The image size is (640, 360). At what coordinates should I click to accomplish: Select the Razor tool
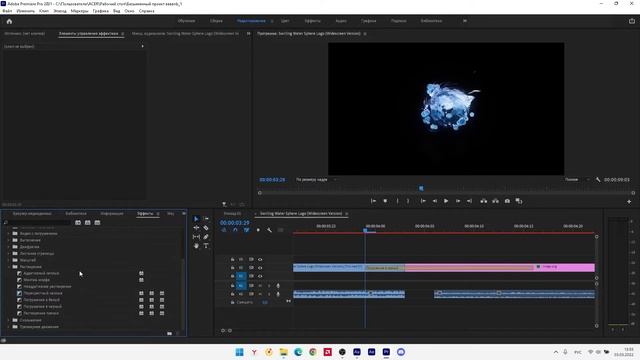click(x=206, y=228)
